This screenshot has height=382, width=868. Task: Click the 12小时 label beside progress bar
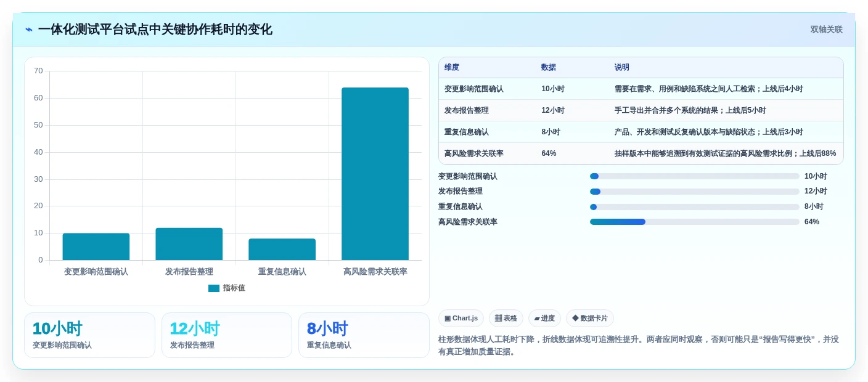coord(816,192)
